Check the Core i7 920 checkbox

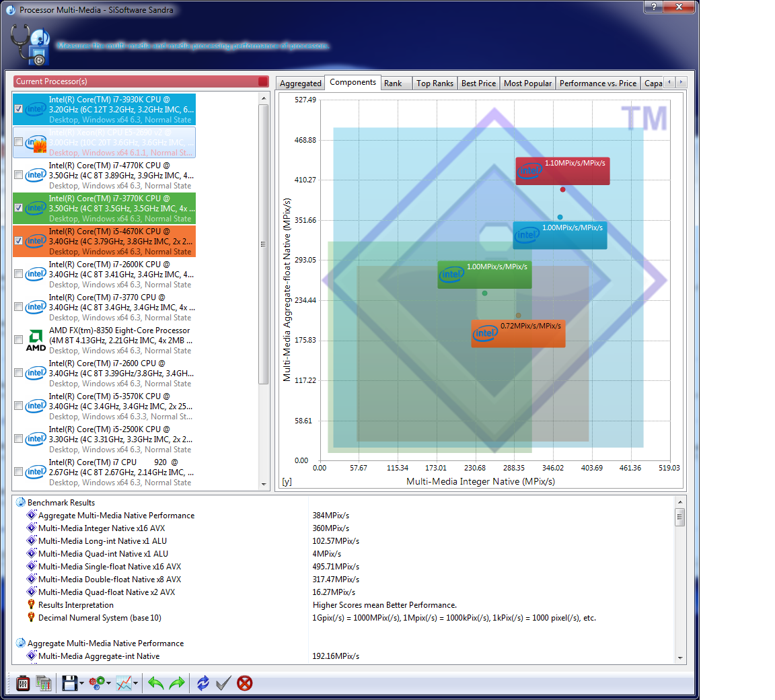[x=18, y=472]
